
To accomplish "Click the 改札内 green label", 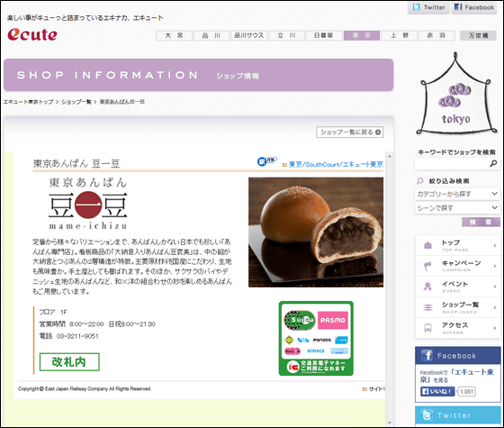I will click(69, 362).
